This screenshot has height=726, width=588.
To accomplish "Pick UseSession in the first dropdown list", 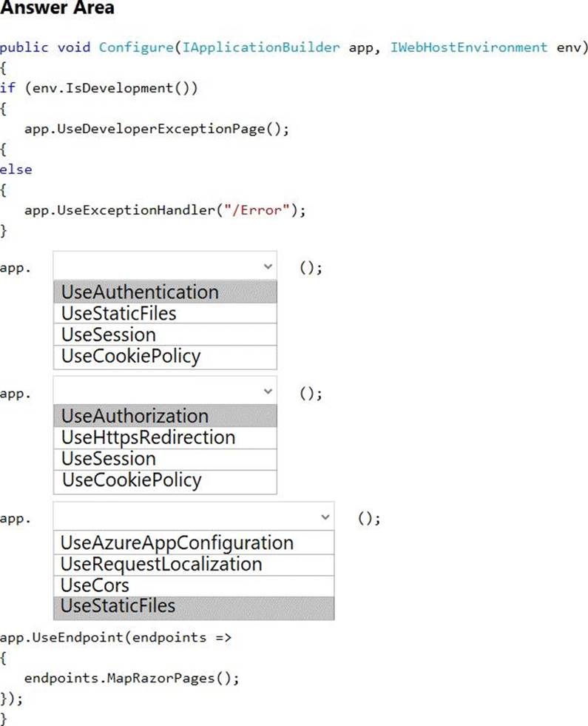I will (x=109, y=335).
